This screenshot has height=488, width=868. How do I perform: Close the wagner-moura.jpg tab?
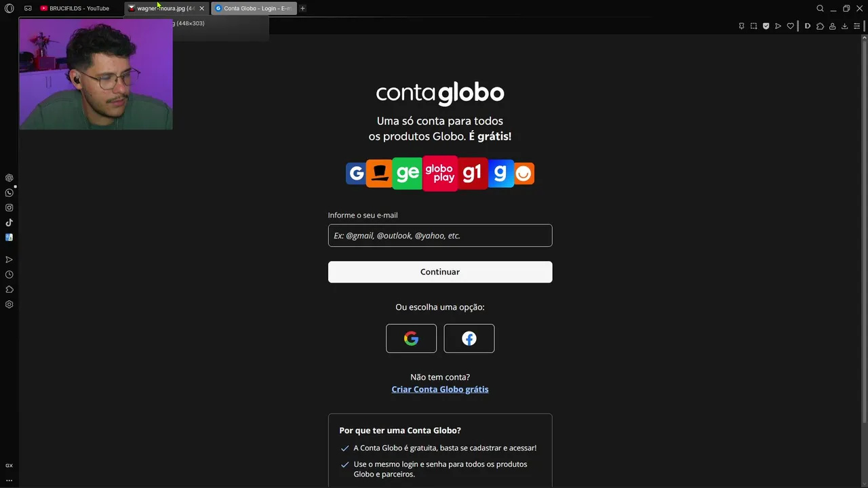click(201, 8)
